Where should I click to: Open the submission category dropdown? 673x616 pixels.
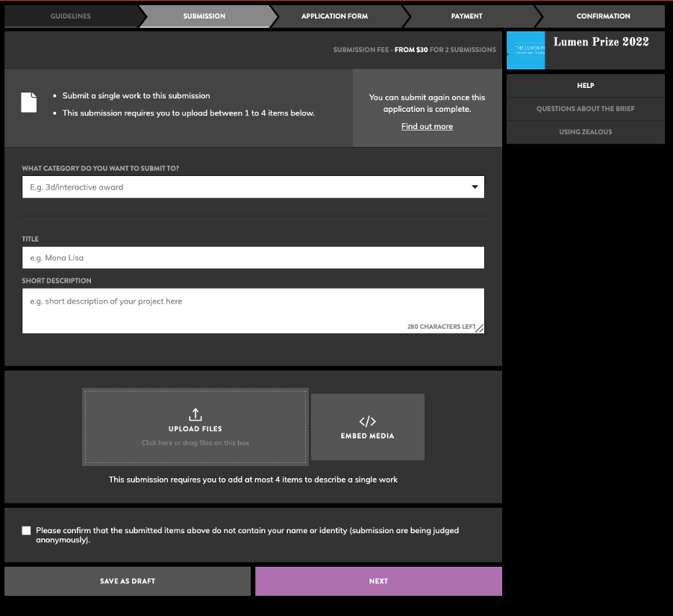[253, 187]
